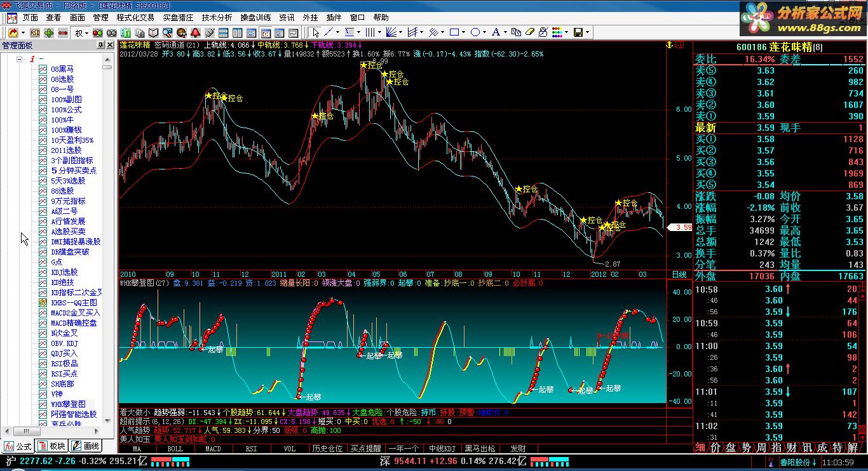Click the copy drawing objects icon
The height and width of the screenshot is (471, 868).
pos(516,32)
